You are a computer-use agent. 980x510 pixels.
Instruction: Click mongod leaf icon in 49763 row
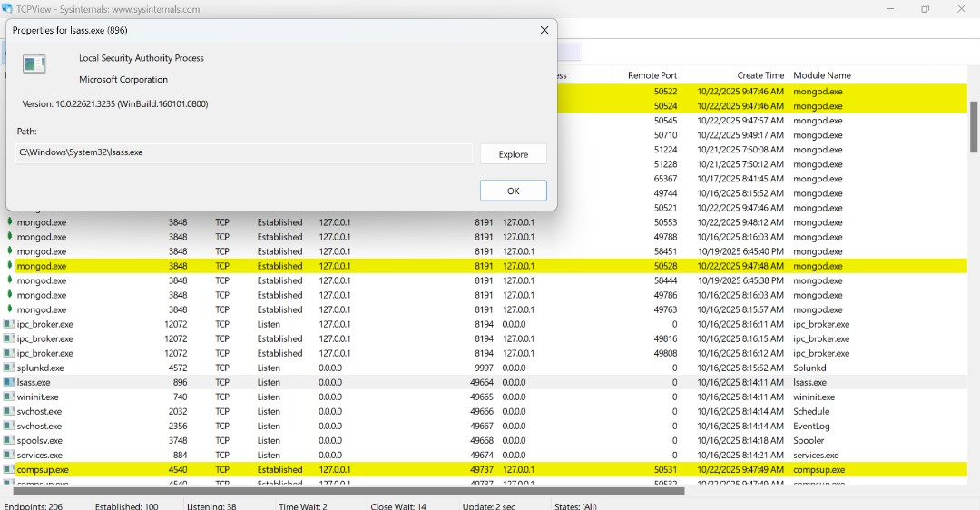pos(9,309)
